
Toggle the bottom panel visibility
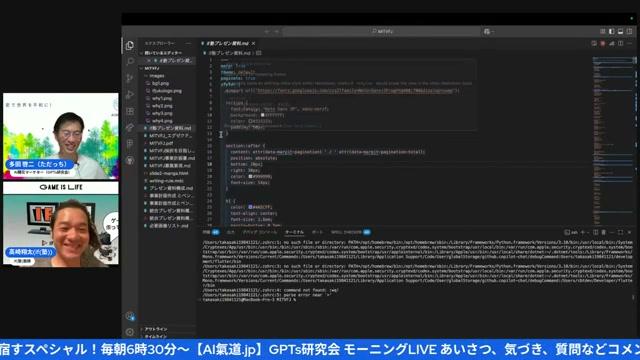pyautogui.click(x=620, y=31)
